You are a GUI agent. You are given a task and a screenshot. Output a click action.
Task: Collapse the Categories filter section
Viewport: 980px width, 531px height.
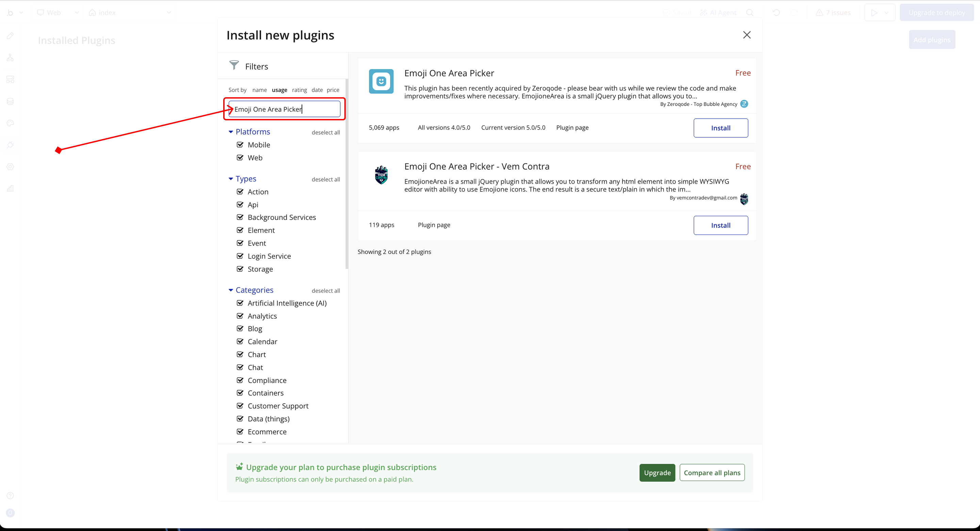[x=231, y=290]
